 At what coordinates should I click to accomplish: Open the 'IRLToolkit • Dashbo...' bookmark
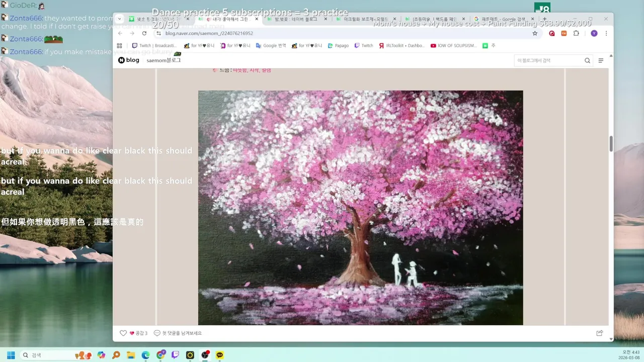coord(402,45)
